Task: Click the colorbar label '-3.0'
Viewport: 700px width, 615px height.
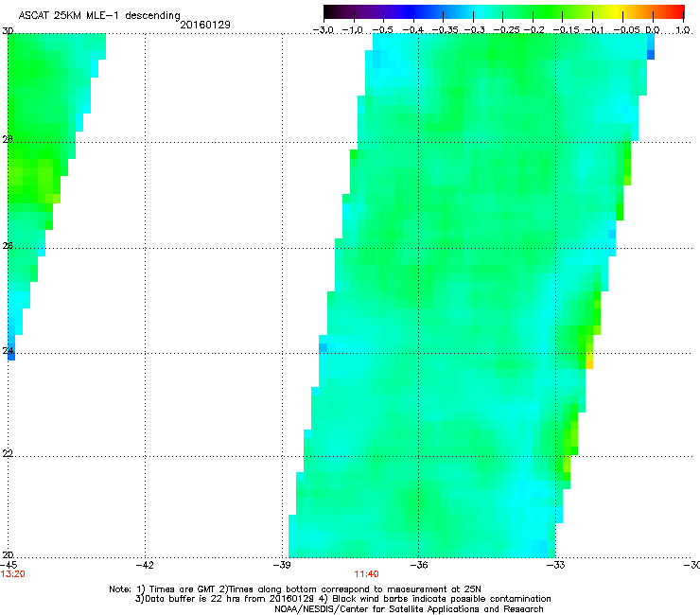Action: pos(323,30)
